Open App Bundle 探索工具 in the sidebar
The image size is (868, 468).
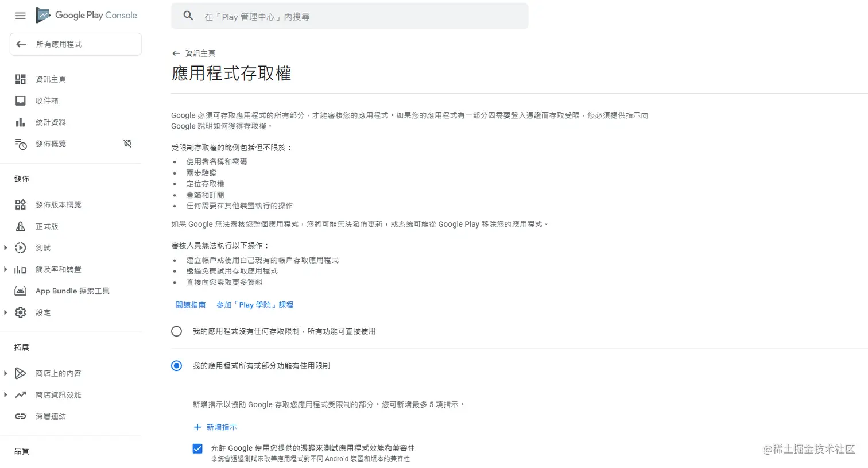pyautogui.click(x=71, y=291)
